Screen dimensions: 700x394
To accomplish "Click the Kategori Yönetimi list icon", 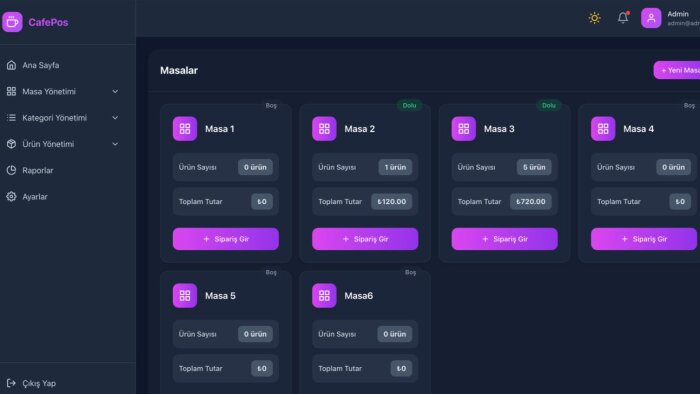I will pyautogui.click(x=12, y=118).
